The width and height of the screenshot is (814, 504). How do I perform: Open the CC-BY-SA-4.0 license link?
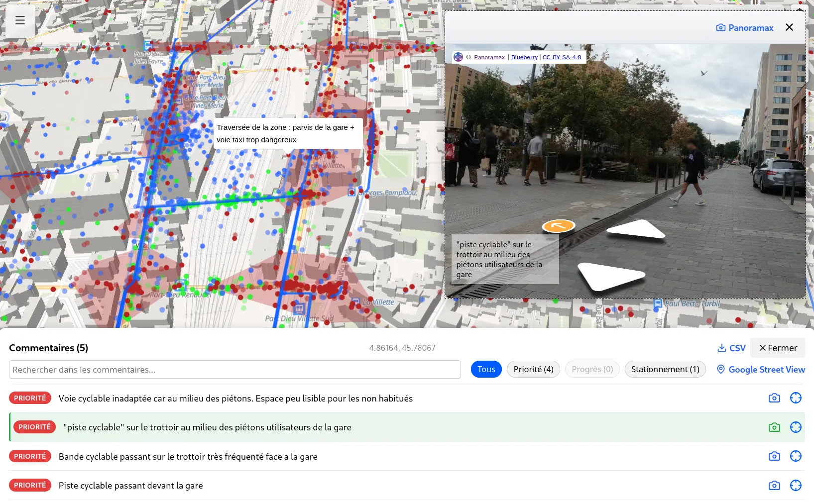pyautogui.click(x=562, y=57)
